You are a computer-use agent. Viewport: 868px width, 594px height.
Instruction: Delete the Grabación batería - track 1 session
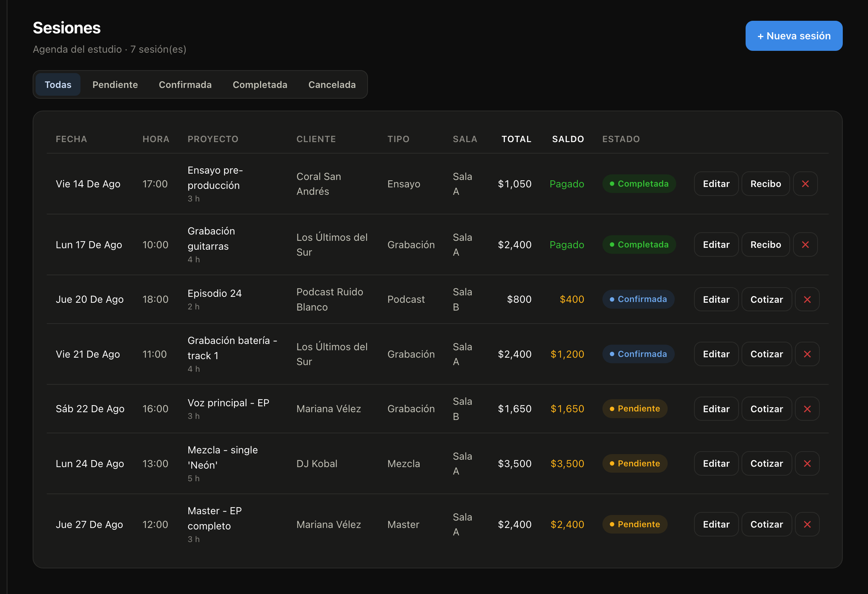pos(807,354)
